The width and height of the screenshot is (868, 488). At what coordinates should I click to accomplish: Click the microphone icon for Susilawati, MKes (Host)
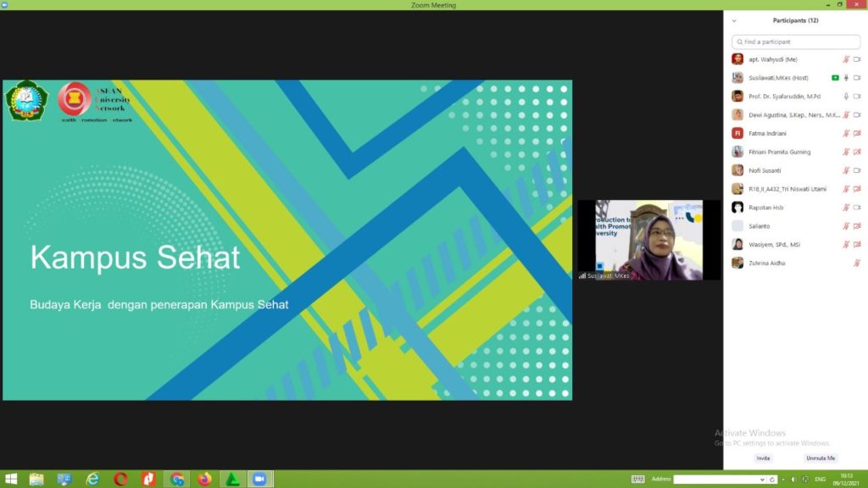(846, 78)
